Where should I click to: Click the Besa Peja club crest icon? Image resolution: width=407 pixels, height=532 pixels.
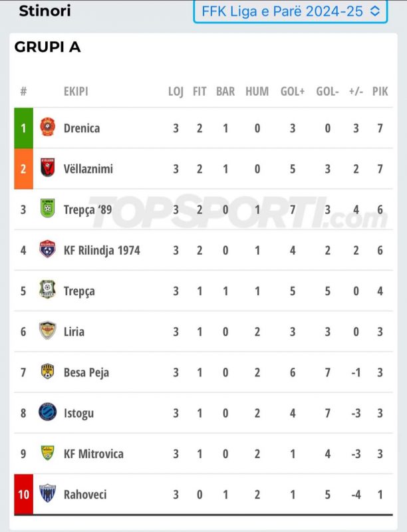47,371
